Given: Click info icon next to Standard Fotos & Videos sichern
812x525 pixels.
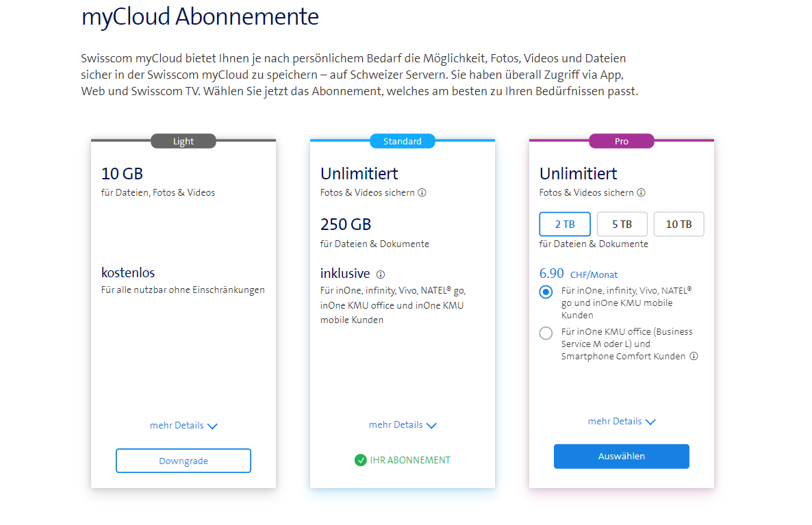Looking at the screenshot, I should 422,193.
